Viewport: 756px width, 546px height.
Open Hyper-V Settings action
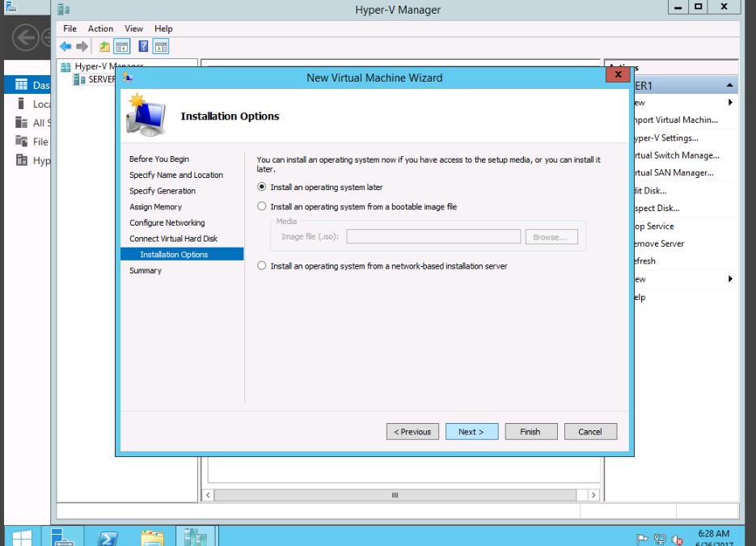tap(665, 138)
